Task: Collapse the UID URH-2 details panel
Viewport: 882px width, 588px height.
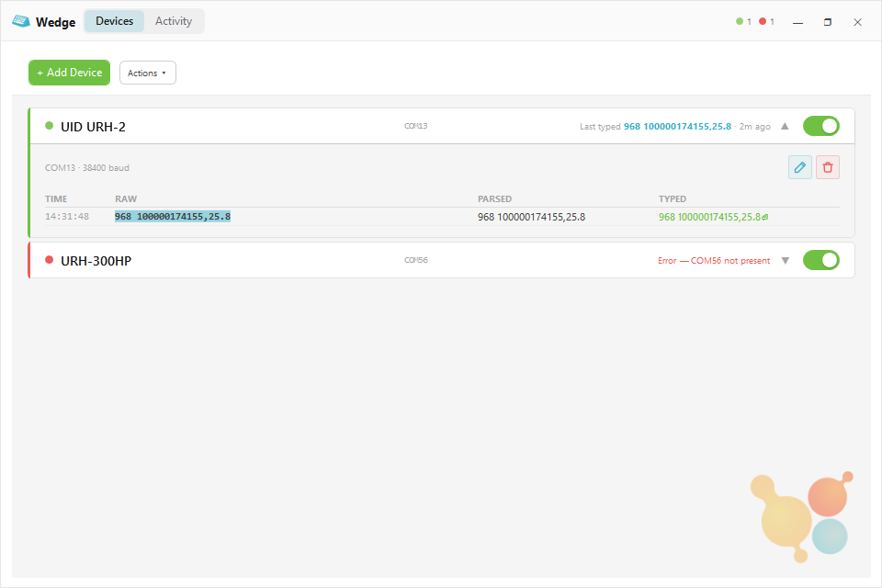Action: coord(785,126)
